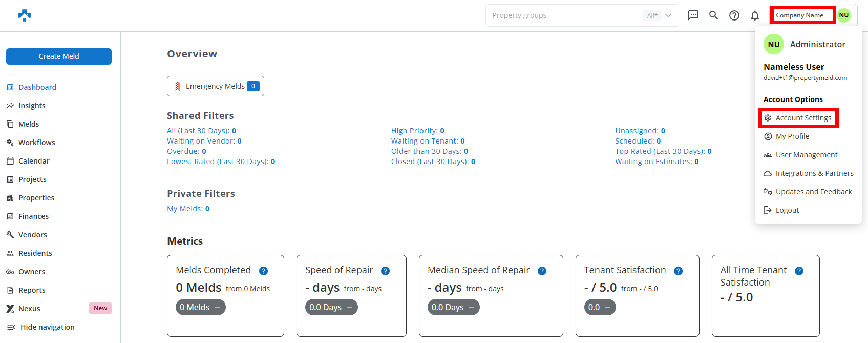Viewport: 868px width, 343px height.
Task: Expand the 0 Melds trend pill
Action: [x=200, y=307]
